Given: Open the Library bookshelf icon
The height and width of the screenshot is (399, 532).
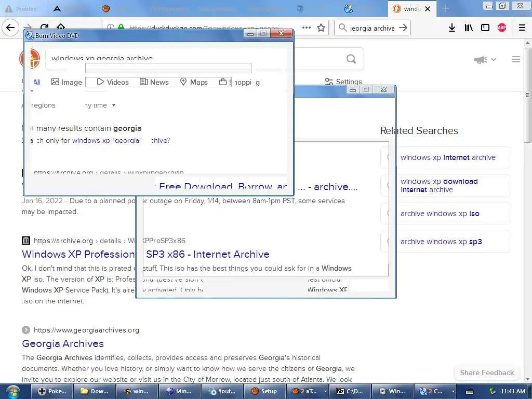Looking at the screenshot, I should [x=469, y=28].
